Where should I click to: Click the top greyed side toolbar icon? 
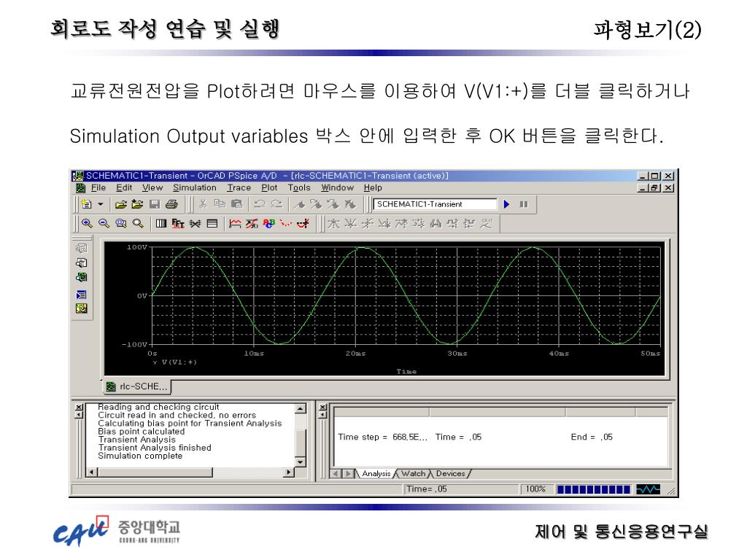(82, 248)
